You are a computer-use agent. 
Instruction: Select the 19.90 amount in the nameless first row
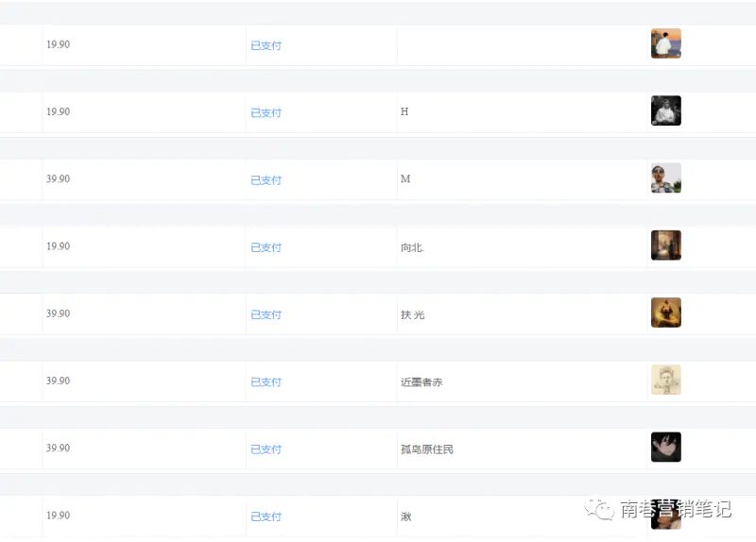[58, 44]
